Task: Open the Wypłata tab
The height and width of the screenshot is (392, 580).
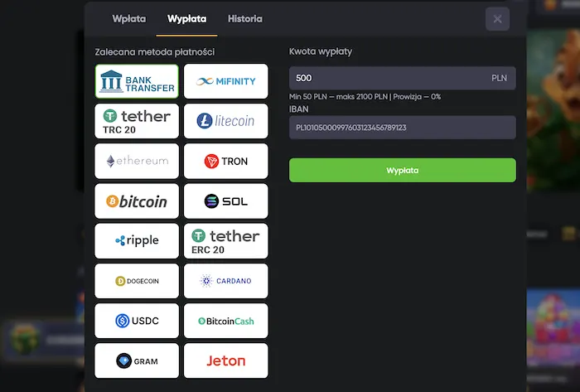Action: tap(186, 19)
